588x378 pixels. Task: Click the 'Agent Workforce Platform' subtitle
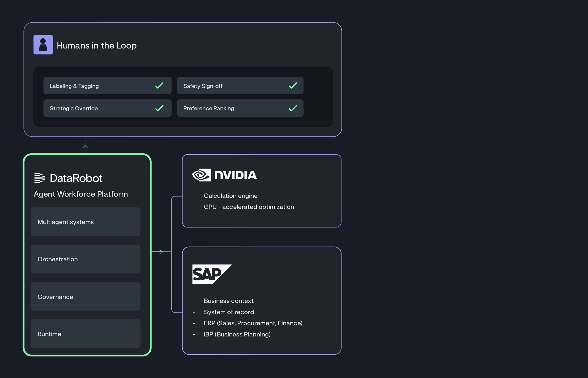(x=81, y=194)
